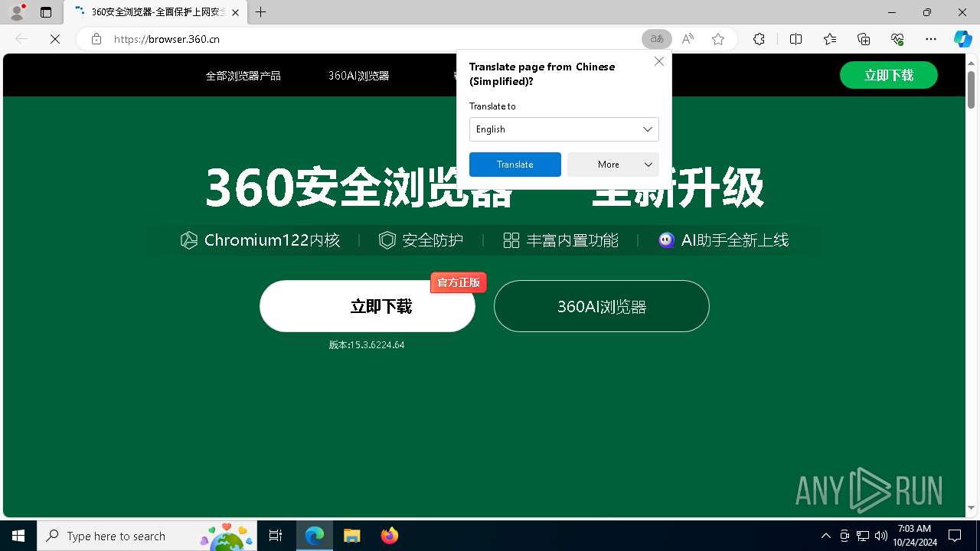Open the Collections icon
The image size is (980, 551).
pyautogui.click(x=864, y=39)
